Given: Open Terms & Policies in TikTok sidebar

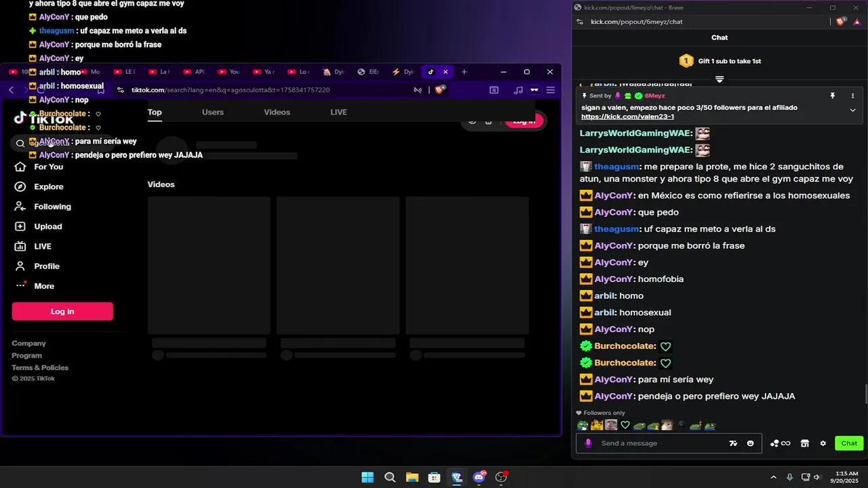Looking at the screenshot, I should coord(40,368).
